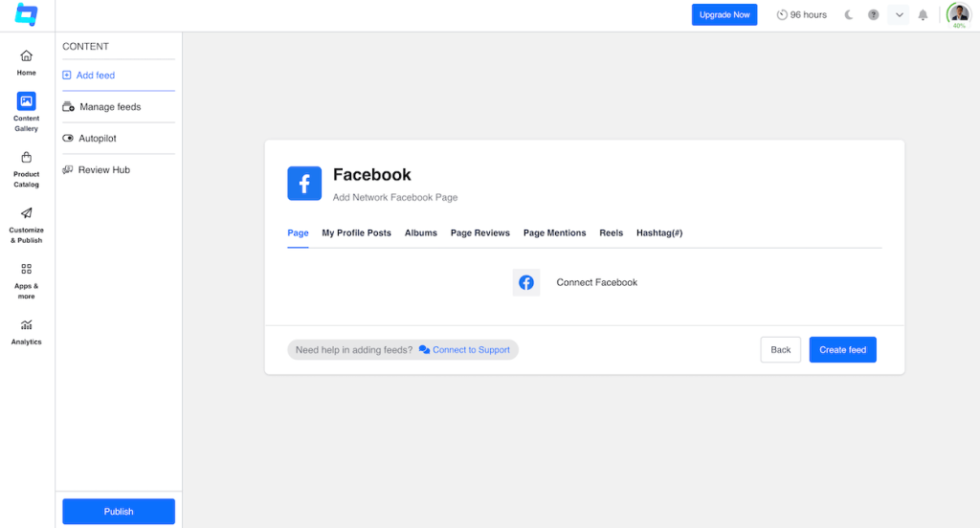Open notifications bell
This screenshot has width=980, height=528.
(923, 15)
